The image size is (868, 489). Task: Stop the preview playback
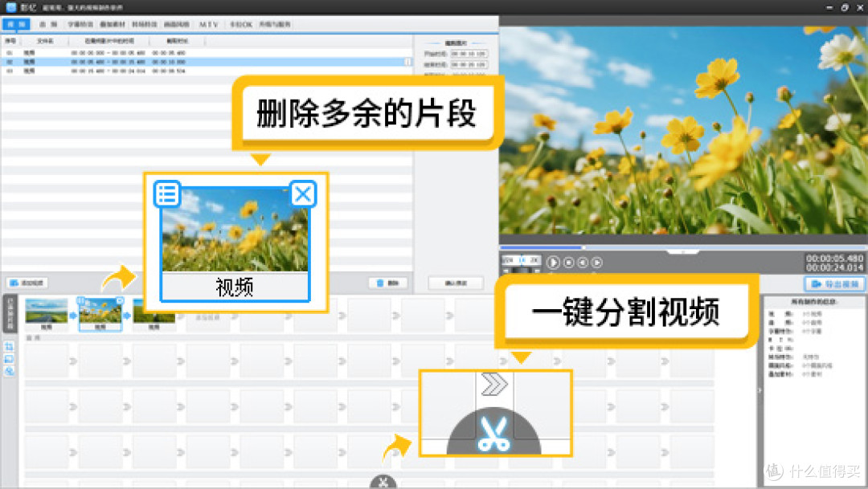coord(568,263)
